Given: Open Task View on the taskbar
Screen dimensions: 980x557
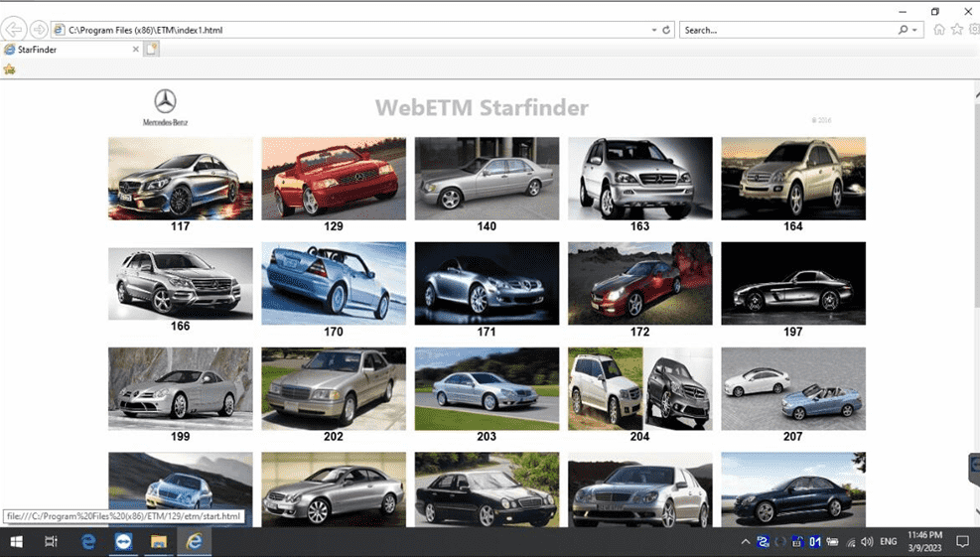Looking at the screenshot, I should (x=51, y=542).
